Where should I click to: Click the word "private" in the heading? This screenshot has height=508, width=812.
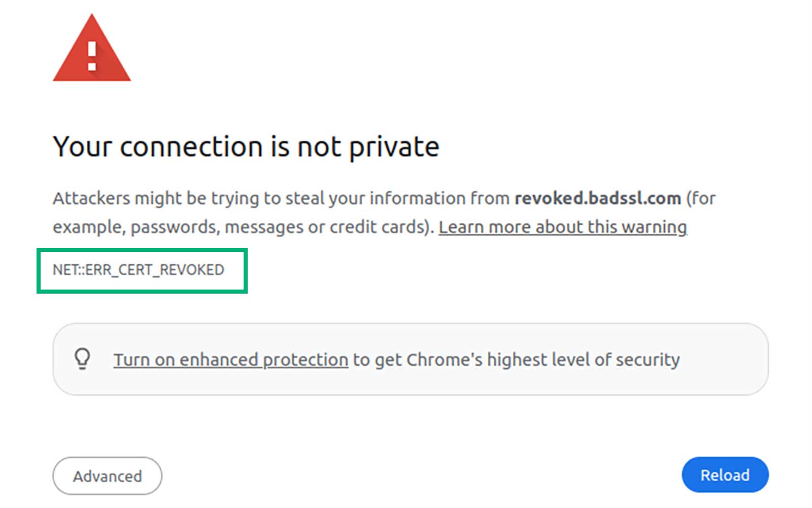(x=393, y=147)
